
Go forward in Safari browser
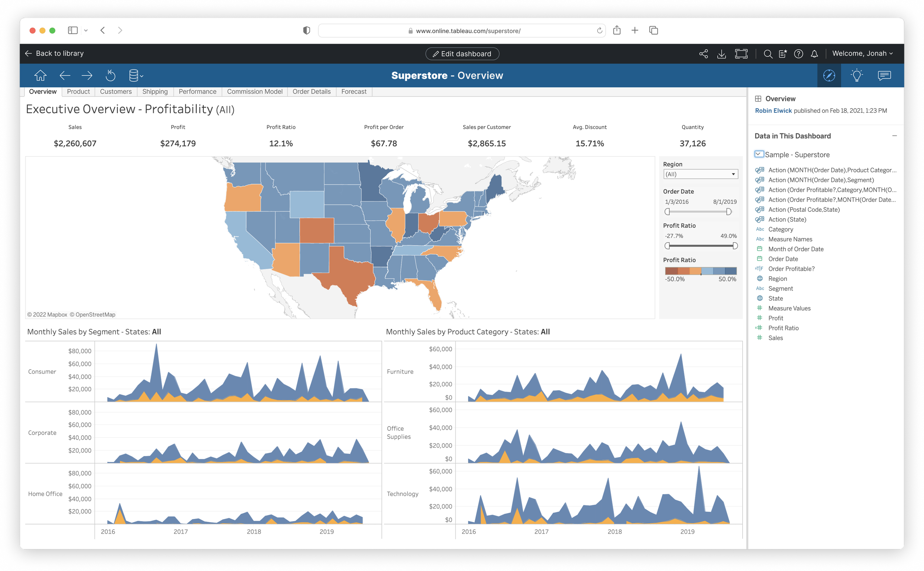click(120, 30)
